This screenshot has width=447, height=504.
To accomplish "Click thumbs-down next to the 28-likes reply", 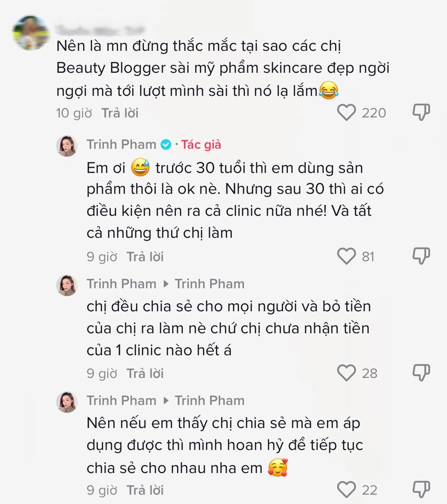I will [x=421, y=370].
